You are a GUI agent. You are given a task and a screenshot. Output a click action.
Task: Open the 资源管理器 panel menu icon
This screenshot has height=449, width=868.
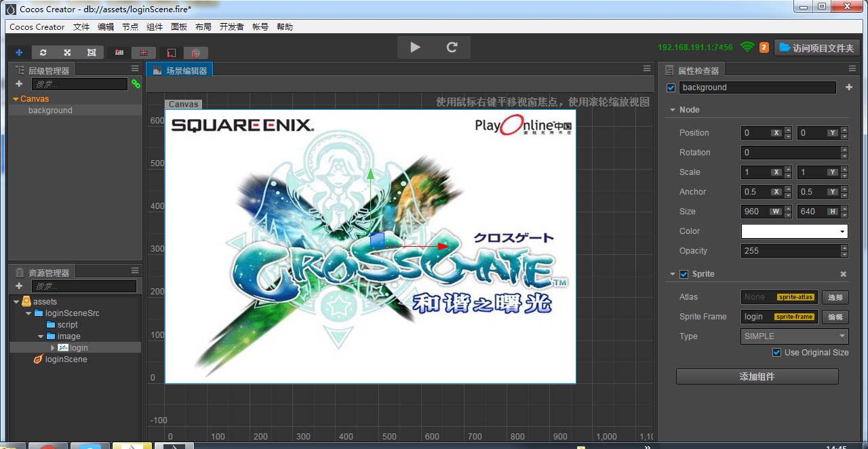(x=135, y=271)
